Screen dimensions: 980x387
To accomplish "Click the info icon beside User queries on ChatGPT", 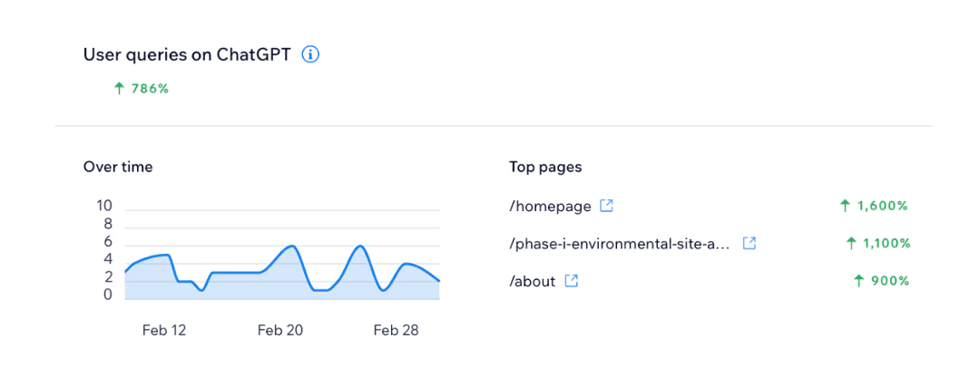I will tap(310, 55).
